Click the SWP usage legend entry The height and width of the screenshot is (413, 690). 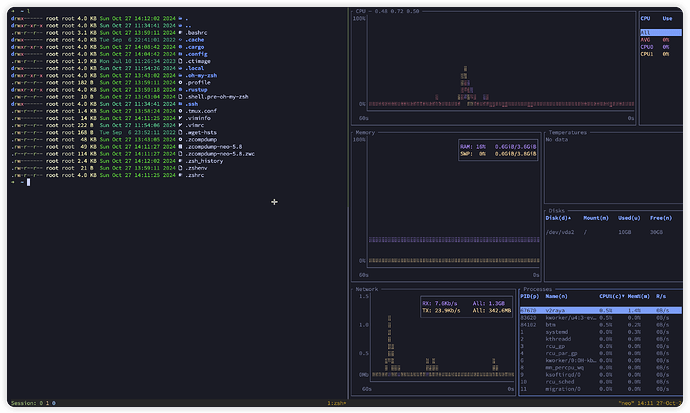point(498,154)
